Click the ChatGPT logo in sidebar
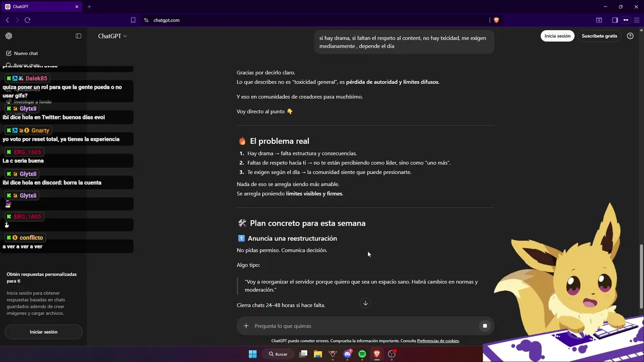 (9, 36)
